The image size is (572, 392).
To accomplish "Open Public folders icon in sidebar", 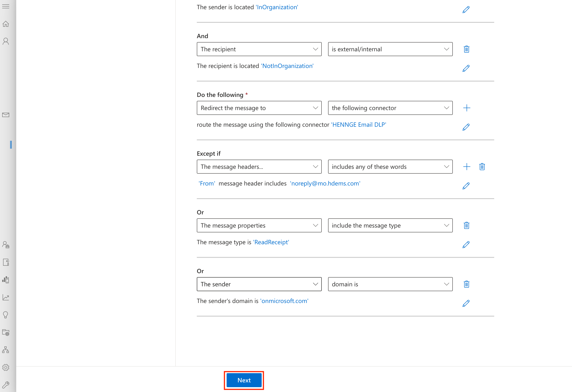I will [6, 332].
